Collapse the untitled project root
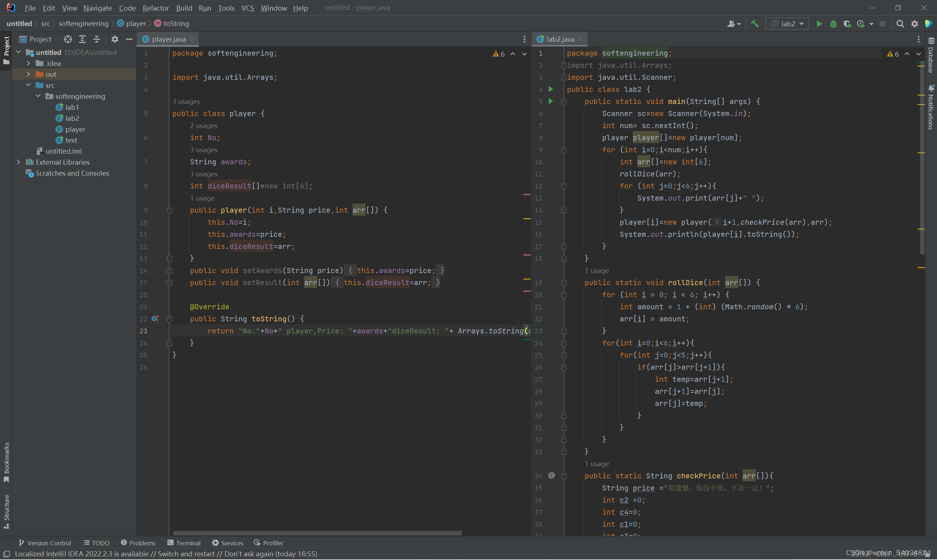Image resolution: width=937 pixels, height=560 pixels. pyautogui.click(x=19, y=52)
